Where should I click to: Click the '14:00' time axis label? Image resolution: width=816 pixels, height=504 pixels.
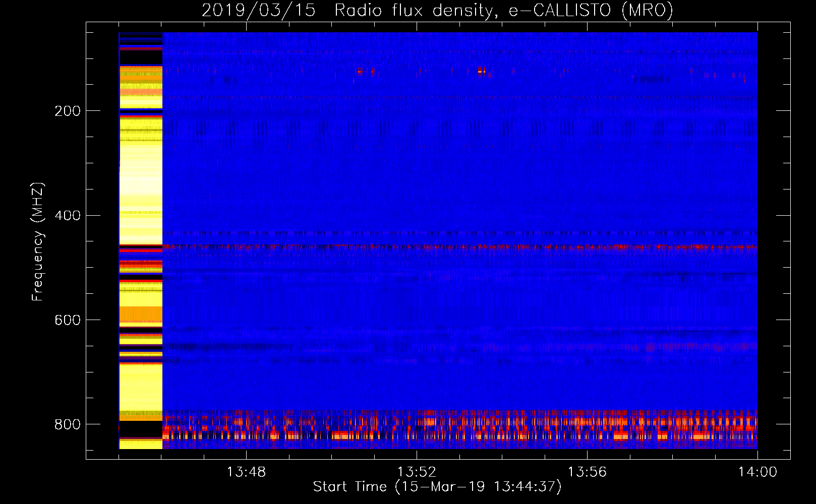(757, 472)
